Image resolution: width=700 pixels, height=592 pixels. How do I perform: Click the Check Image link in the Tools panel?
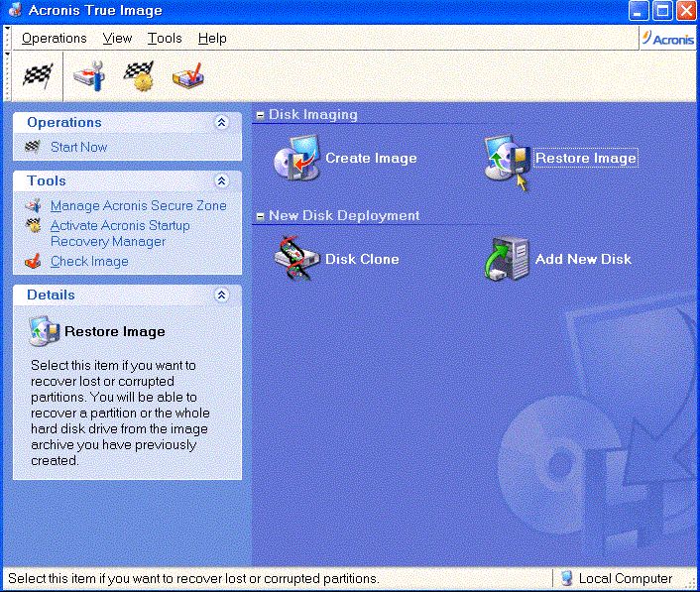[x=89, y=261]
